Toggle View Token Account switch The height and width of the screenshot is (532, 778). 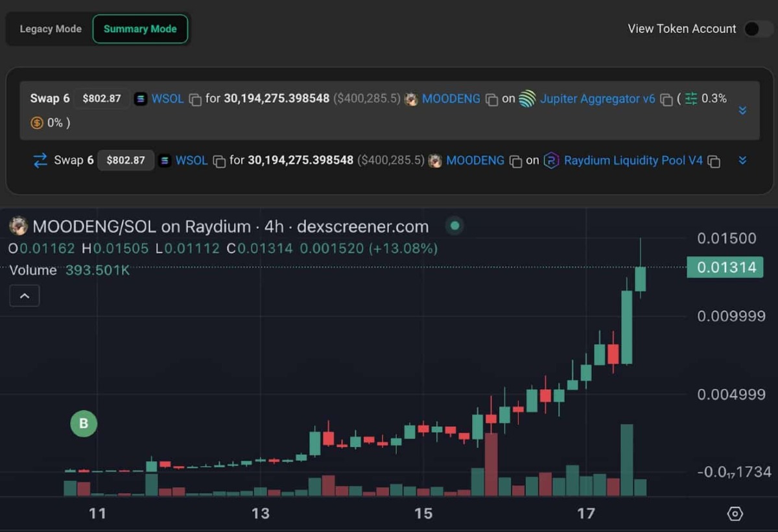(x=757, y=29)
